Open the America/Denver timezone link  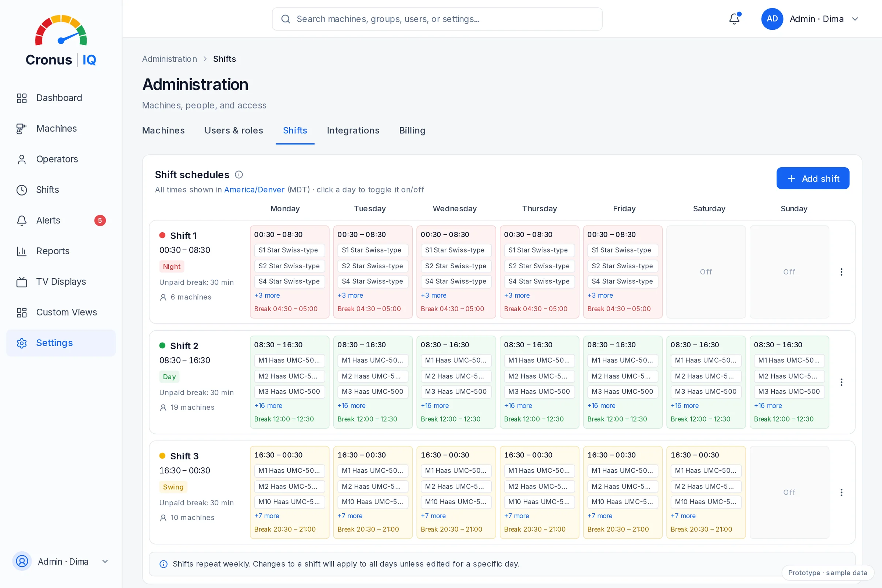tap(254, 190)
